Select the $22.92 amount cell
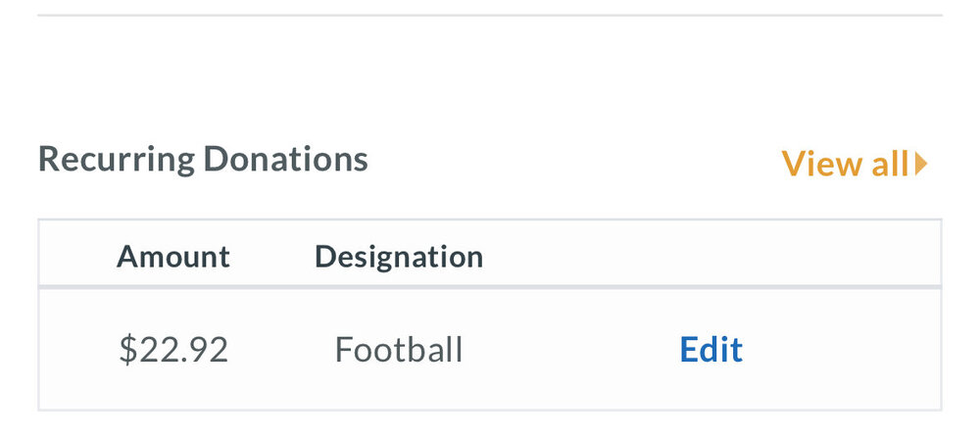980x438 pixels. coord(173,350)
